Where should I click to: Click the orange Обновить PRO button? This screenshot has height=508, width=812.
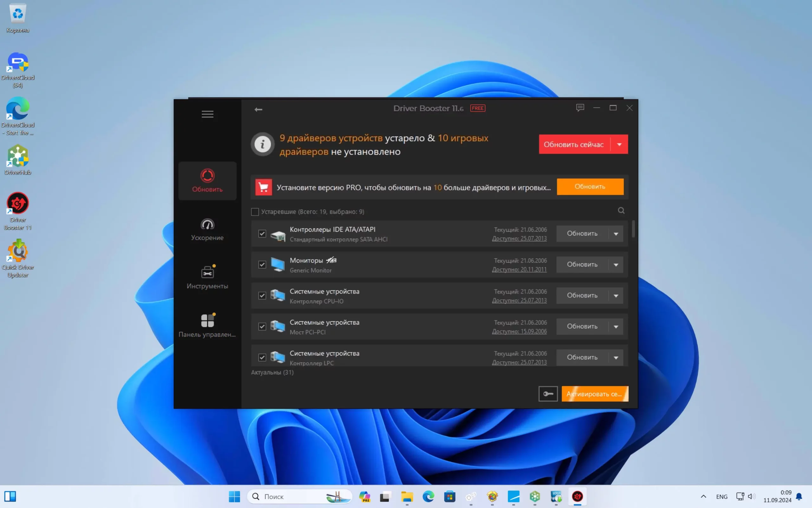point(590,186)
